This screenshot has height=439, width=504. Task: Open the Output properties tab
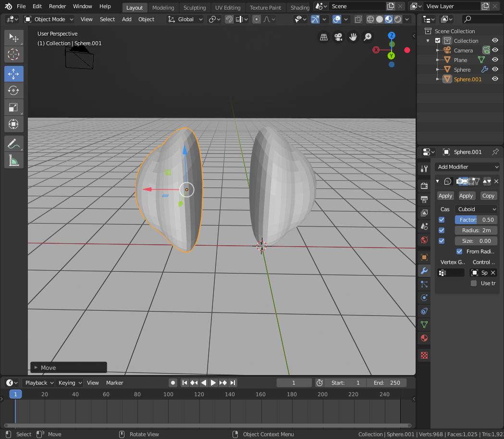(x=424, y=200)
